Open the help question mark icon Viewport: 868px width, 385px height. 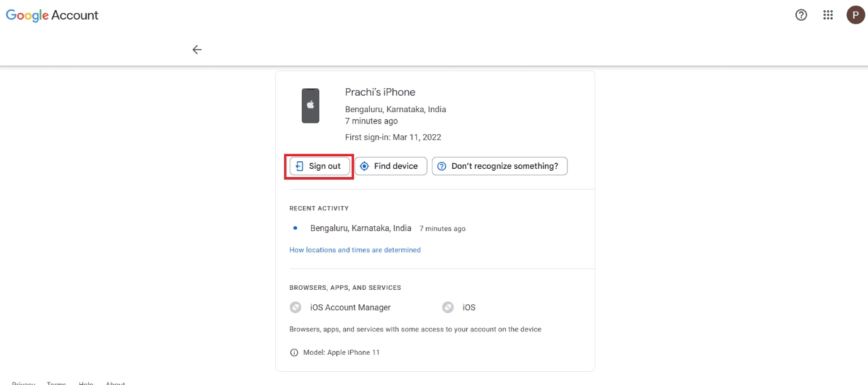(x=801, y=15)
